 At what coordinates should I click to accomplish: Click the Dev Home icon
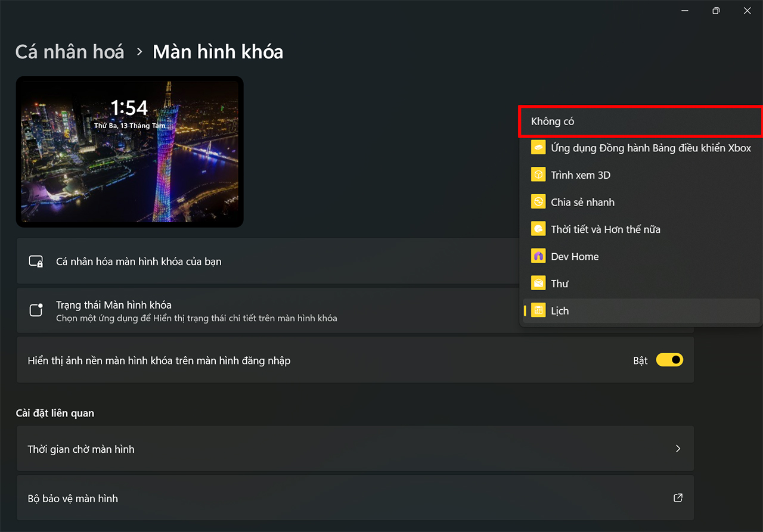(538, 256)
